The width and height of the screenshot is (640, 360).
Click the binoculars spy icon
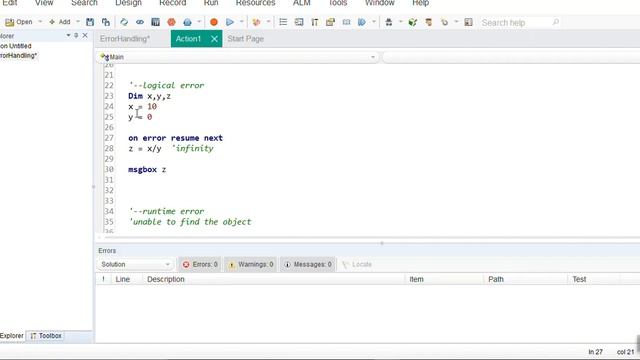(389, 22)
